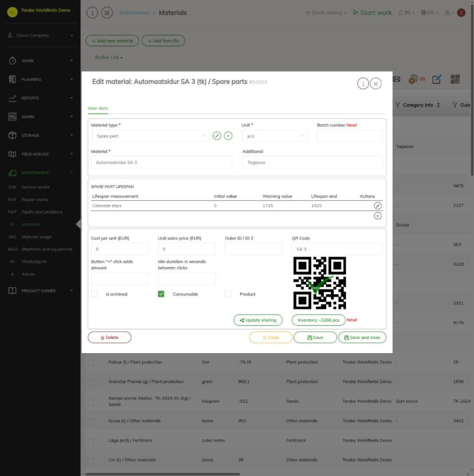The image size is (474, 476).
Task: Click the gears settings icon in toolbar
Action: point(413,79)
